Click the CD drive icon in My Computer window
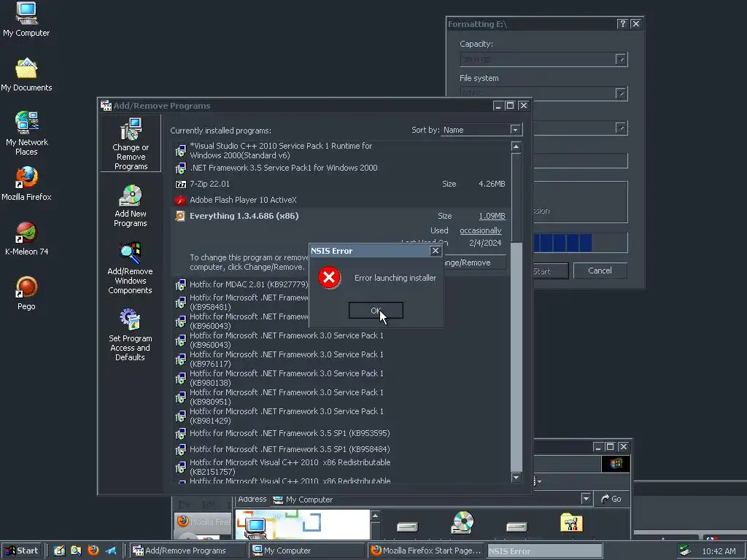This screenshot has height=560, width=747. click(x=462, y=522)
